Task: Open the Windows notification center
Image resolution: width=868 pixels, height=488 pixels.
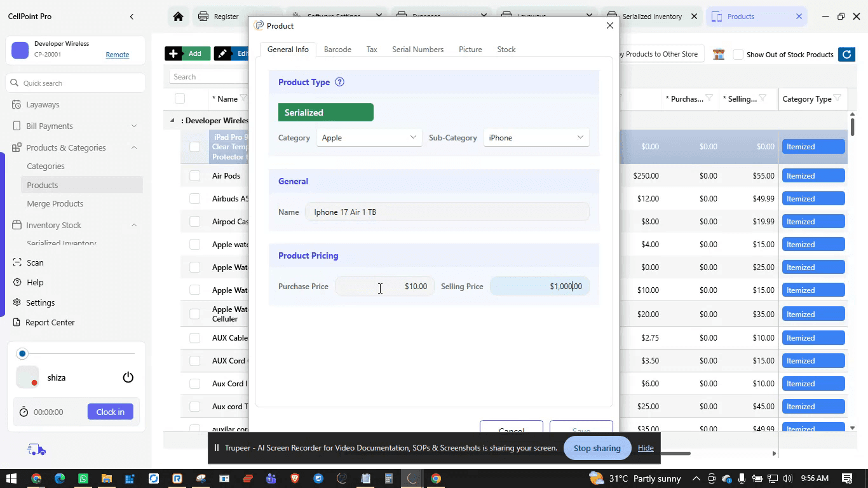Action: coord(847,478)
